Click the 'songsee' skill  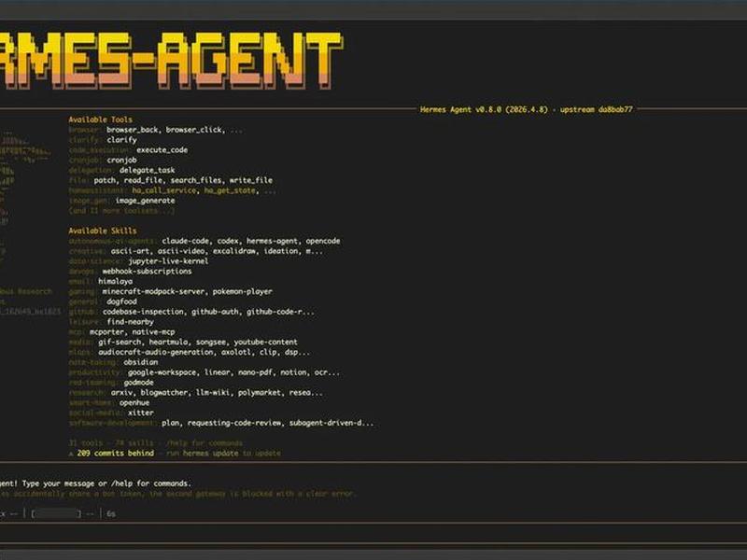click(x=211, y=342)
